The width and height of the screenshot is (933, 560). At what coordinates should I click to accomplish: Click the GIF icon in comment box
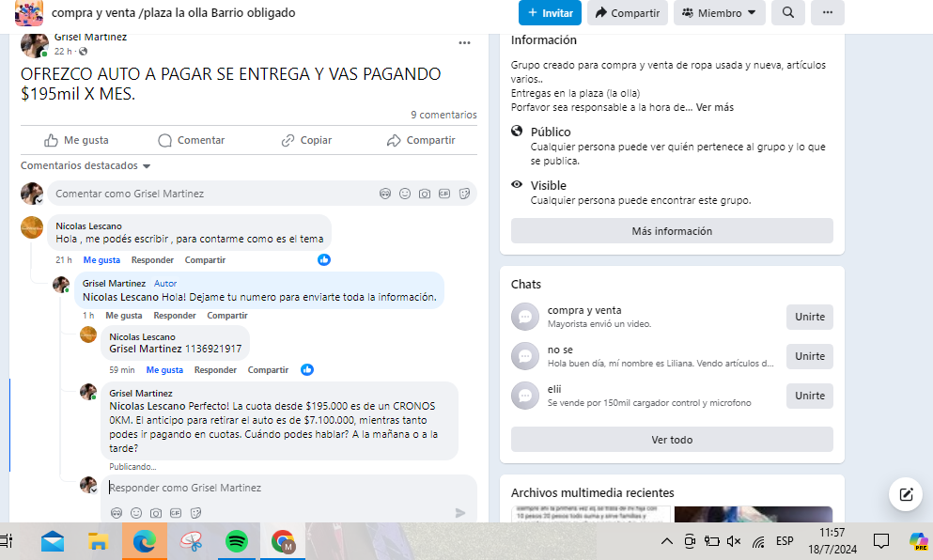point(444,194)
